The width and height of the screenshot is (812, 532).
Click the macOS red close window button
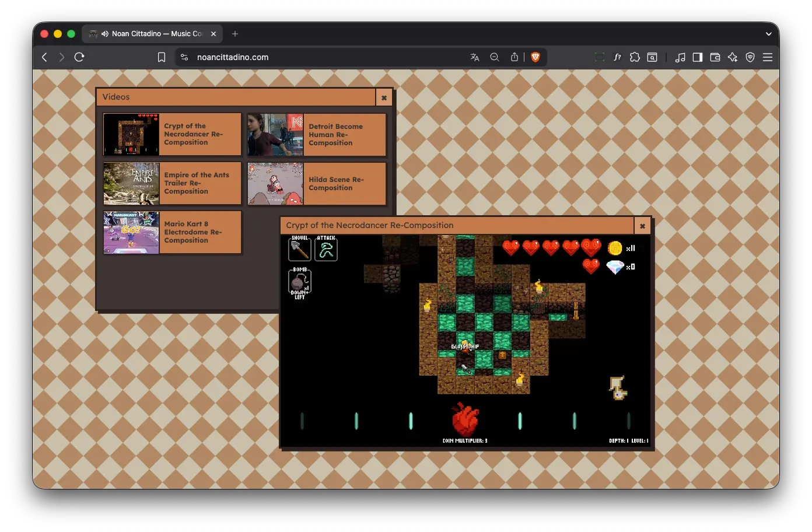44,34
